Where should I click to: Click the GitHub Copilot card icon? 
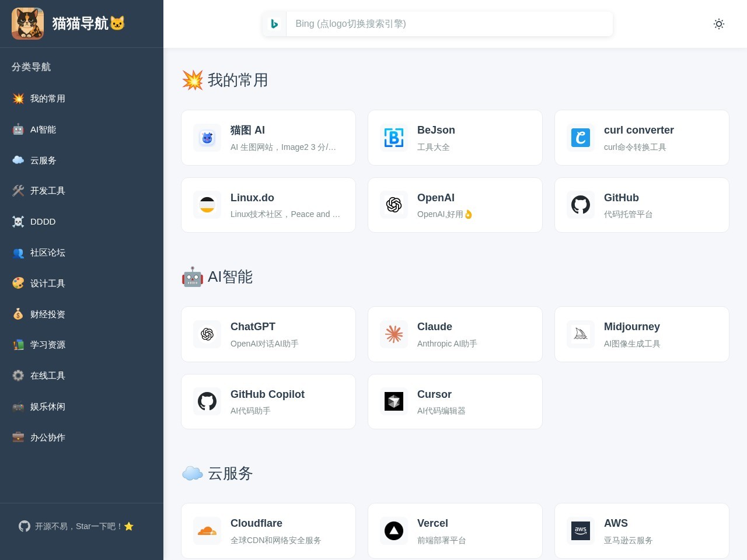207,401
